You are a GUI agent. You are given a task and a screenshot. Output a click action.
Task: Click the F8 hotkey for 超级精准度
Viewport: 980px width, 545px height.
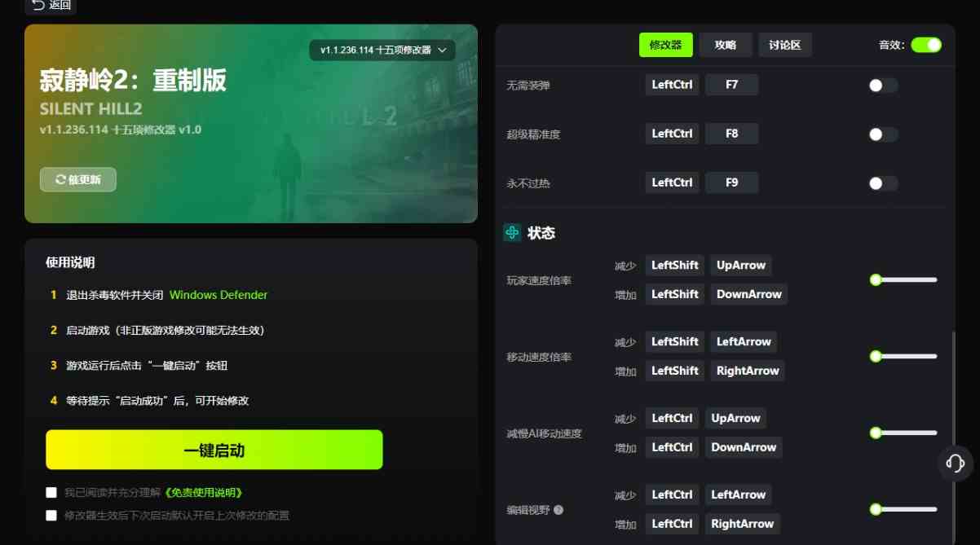(x=731, y=134)
